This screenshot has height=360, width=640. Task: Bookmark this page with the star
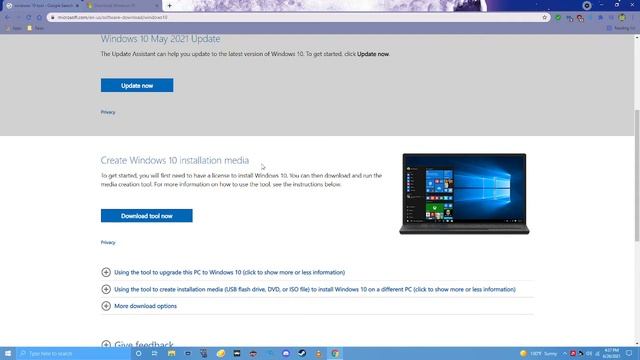pyautogui.click(x=544, y=18)
